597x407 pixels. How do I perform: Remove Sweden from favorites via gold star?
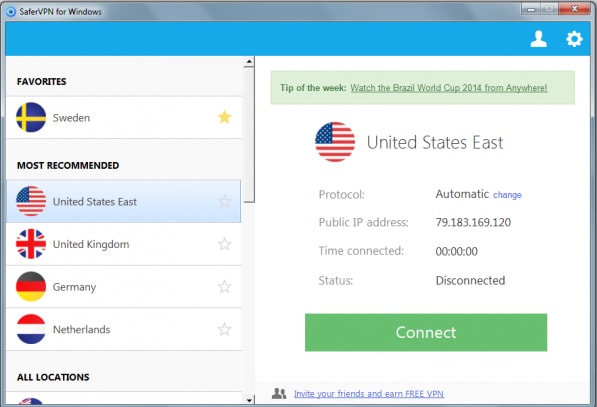pos(224,117)
